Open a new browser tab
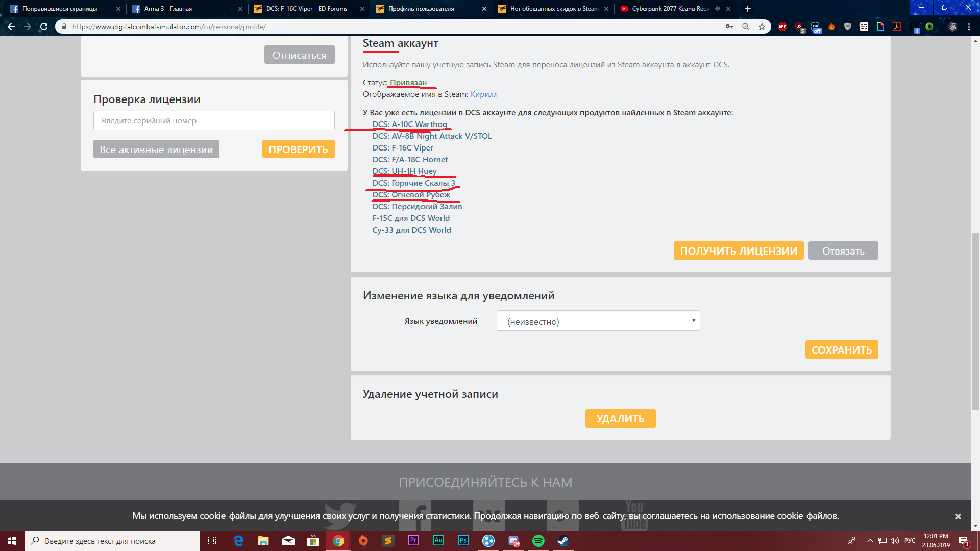 pos(748,9)
